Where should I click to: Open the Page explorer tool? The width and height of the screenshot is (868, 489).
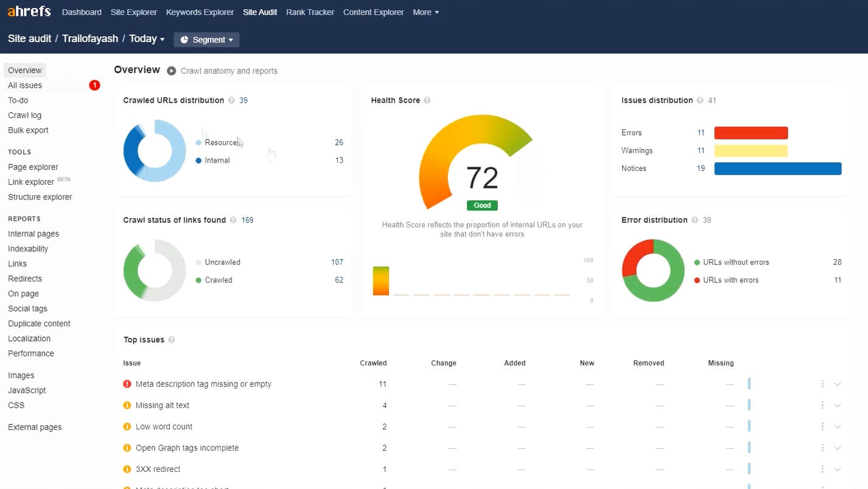[33, 167]
